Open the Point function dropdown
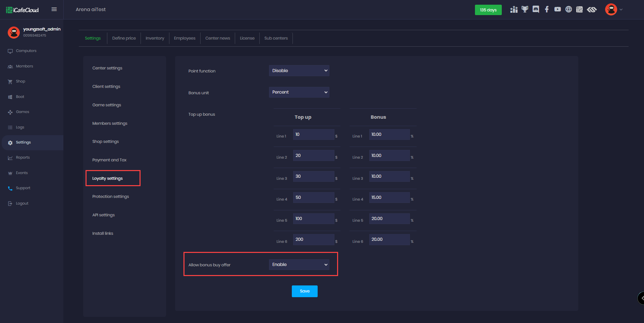Viewport: 644px width, 323px height. (x=299, y=71)
